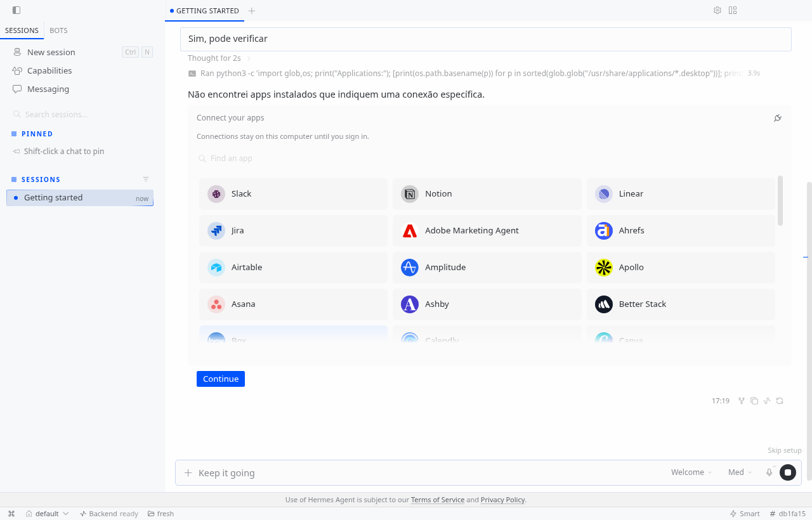Click the fresh folder status entry
The image size is (812, 520).
[x=160, y=514]
